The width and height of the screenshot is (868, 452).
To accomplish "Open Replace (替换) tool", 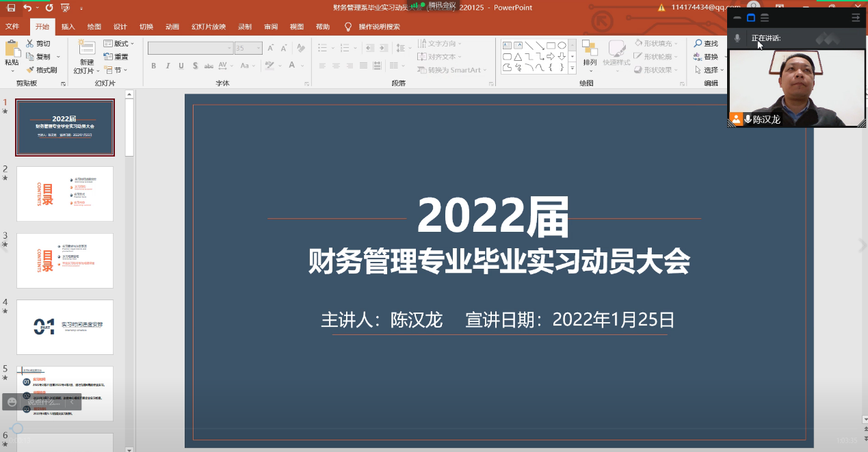I will (x=706, y=57).
